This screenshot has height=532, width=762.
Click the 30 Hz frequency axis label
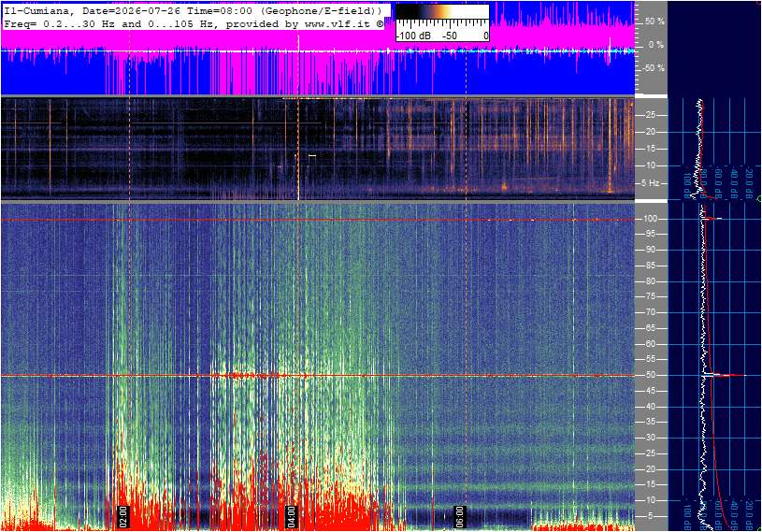[x=650, y=438]
